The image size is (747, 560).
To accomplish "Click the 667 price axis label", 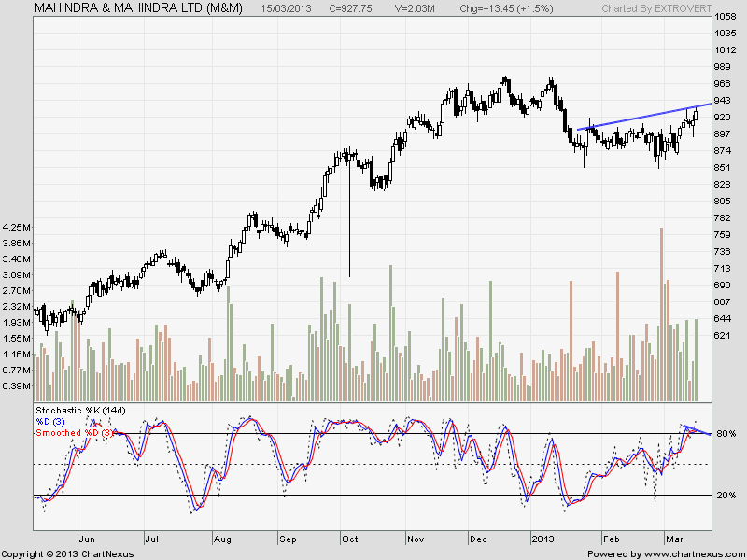I will pyautogui.click(x=722, y=301).
